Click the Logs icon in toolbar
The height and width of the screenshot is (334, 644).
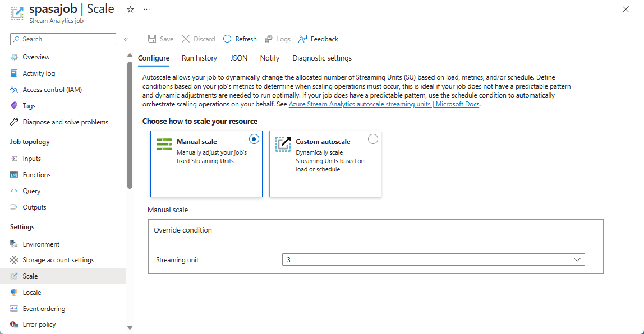click(x=269, y=39)
